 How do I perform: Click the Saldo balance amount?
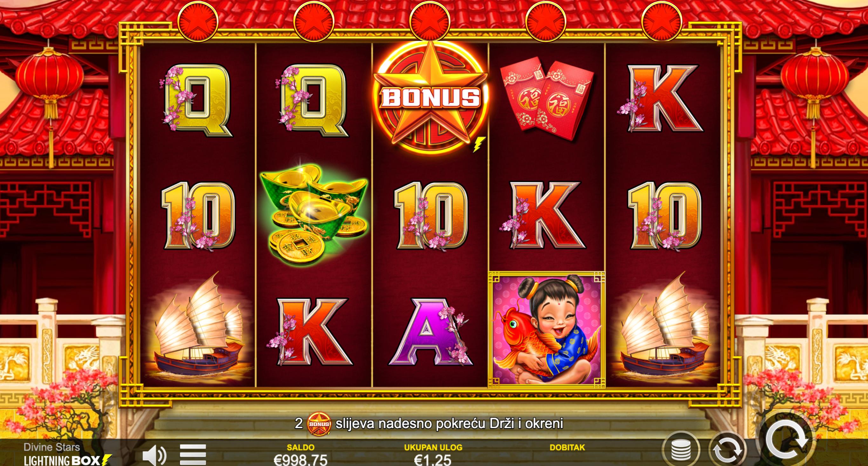[x=300, y=460]
